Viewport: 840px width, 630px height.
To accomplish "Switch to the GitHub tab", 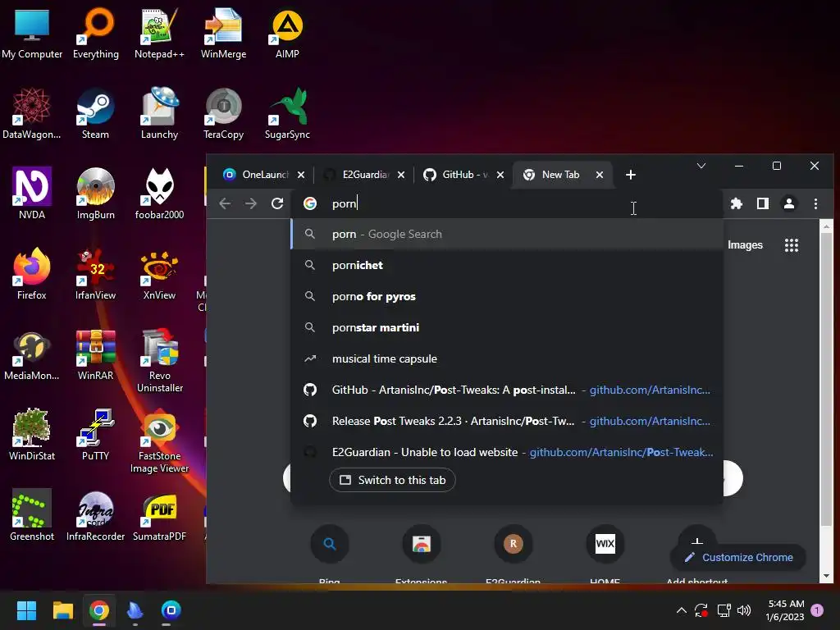I will click(x=464, y=175).
